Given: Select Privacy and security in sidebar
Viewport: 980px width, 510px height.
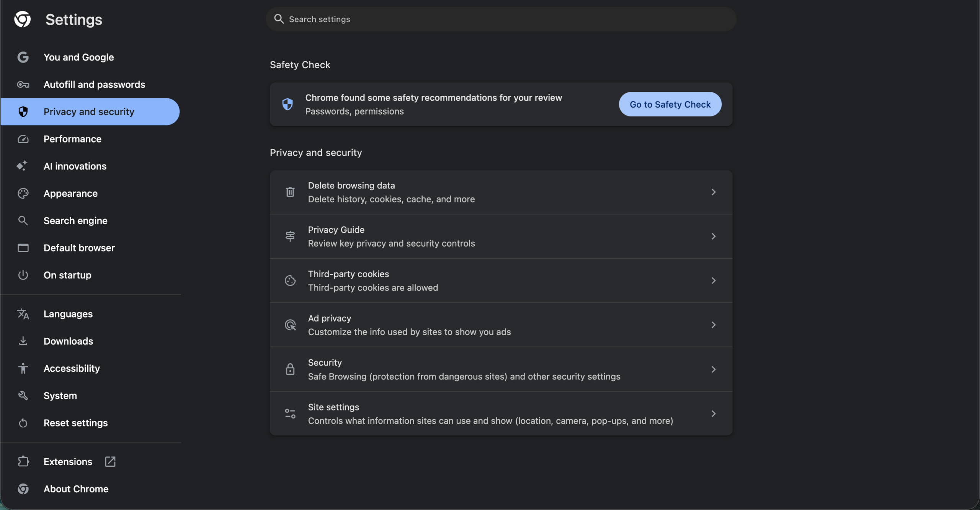Looking at the screenshot, I should click(x=90, y=111).
